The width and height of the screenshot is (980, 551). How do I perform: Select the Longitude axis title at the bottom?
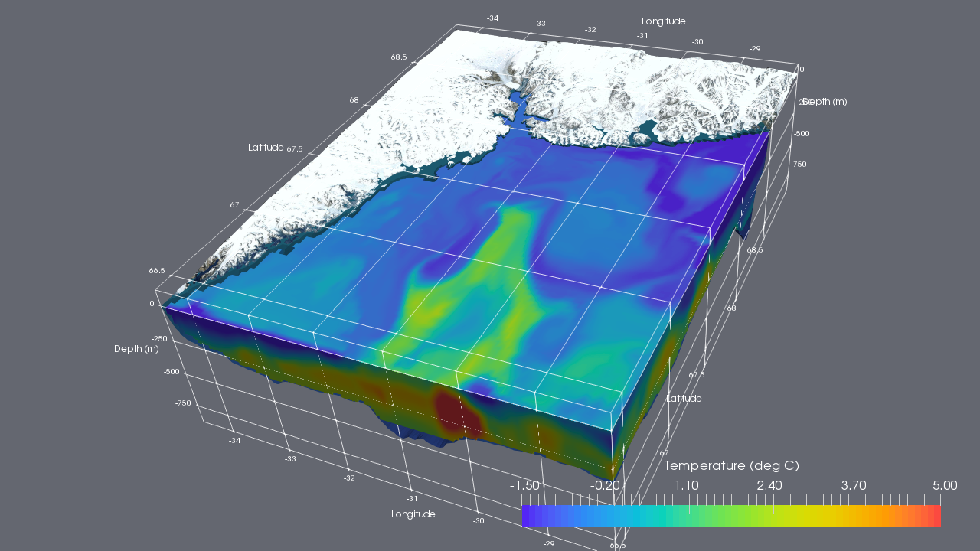point(413,514)
